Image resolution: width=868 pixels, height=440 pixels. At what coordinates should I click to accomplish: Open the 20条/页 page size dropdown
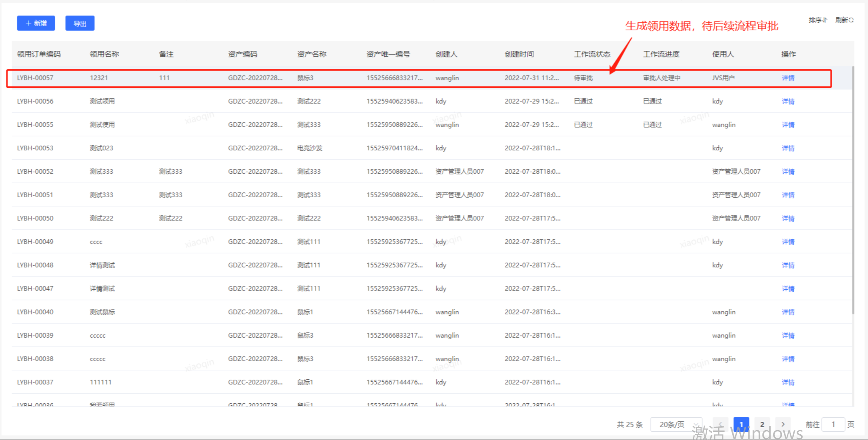click(676, 424)
